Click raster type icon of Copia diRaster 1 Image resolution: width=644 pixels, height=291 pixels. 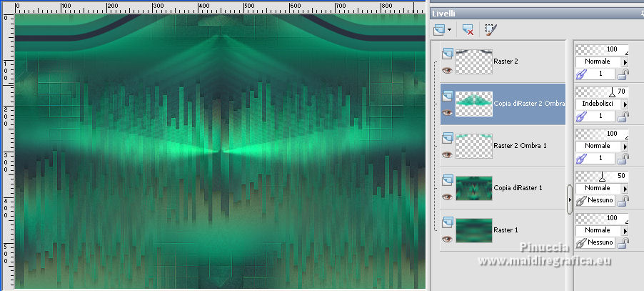447,180
